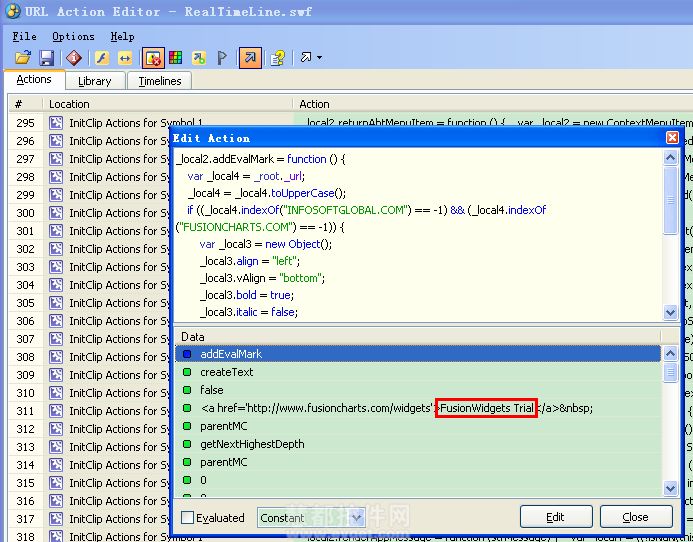Click the green marker beside getNextHighestDepth
693x542 pixels.
(x=187, y=444)
